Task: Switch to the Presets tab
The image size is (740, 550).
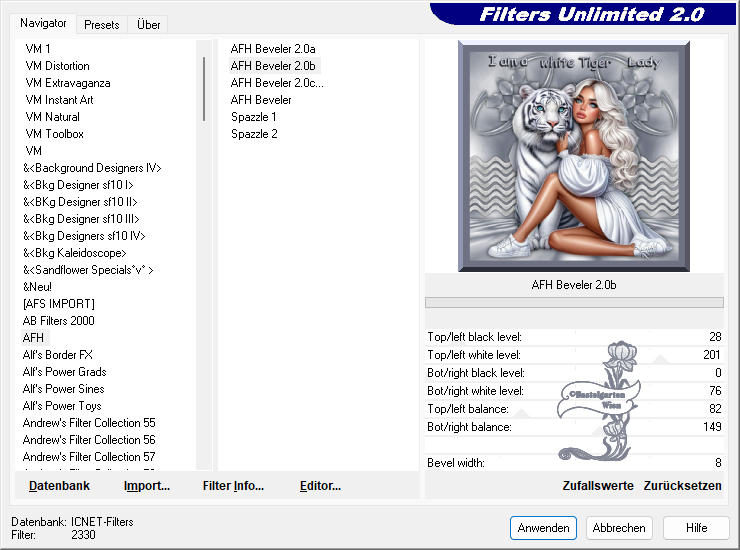Action: [101, 24]
